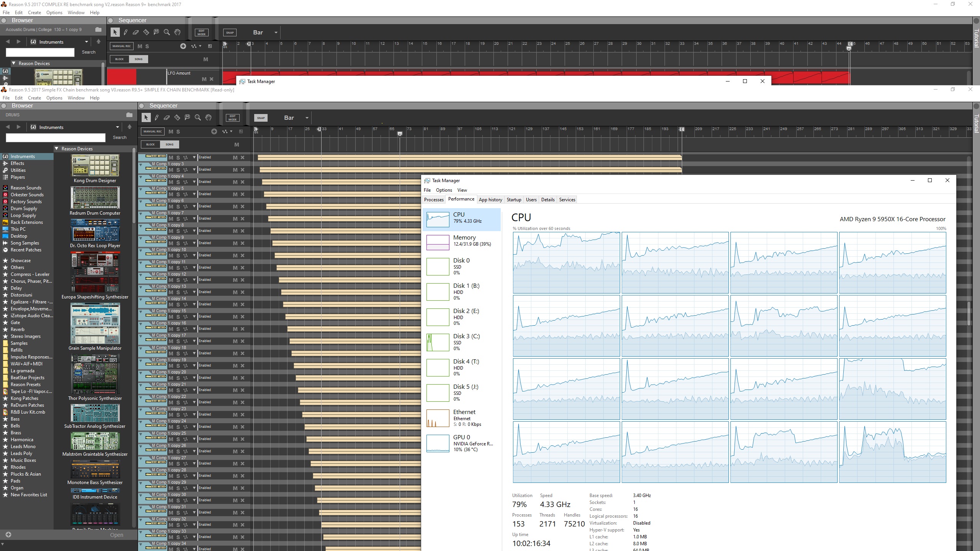Toggle SNAP in the front Sequencer

point(261,118)
